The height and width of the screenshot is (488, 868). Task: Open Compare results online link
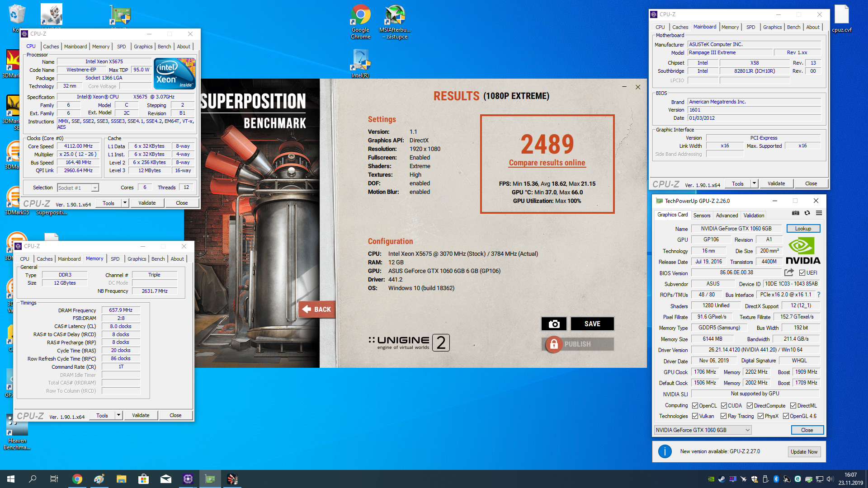pos(547,163)
